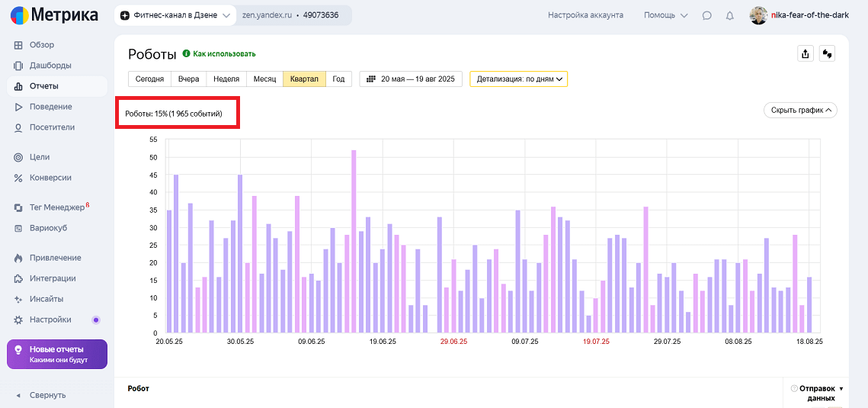Open the report comparison icon button
The width and height of the screenshot is (868, 408).
(828, 53)
